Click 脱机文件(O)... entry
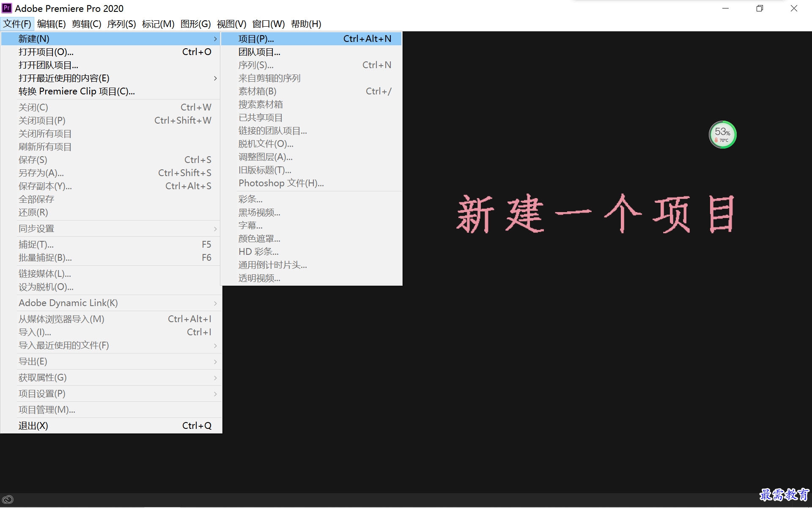Image resolution: width=812 pixels, height=508 pixels. (311, 144)
